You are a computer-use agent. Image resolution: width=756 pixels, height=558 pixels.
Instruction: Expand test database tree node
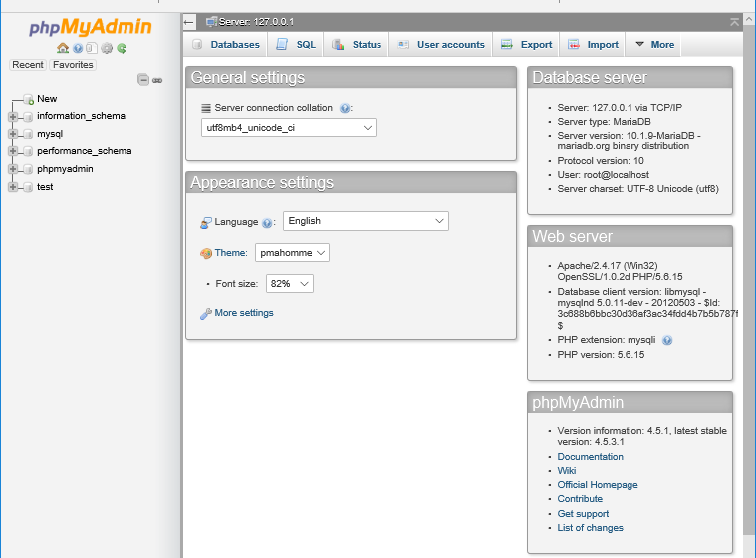[13, 187]
